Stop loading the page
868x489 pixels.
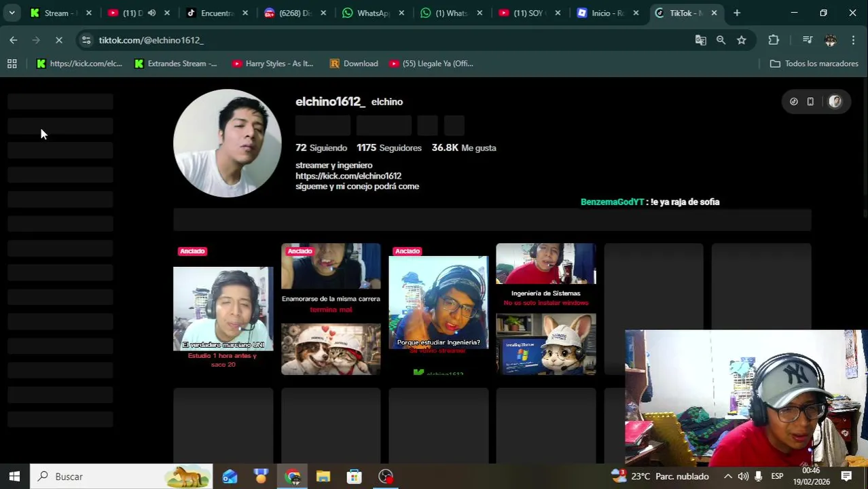click(x=59, y=40)
